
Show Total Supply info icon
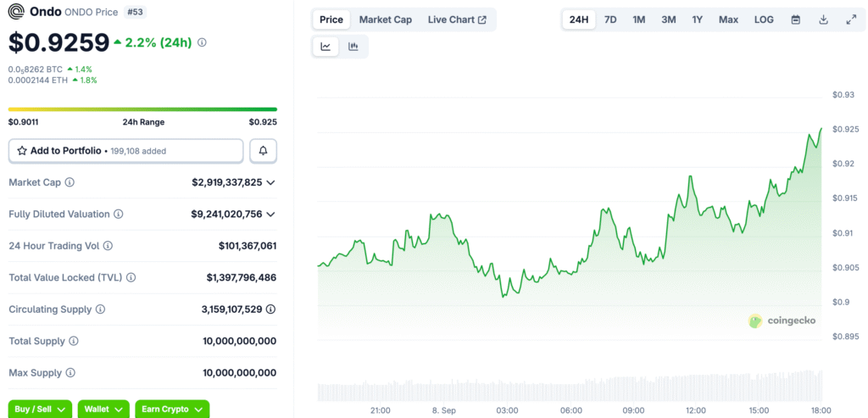tap(74, 341)
